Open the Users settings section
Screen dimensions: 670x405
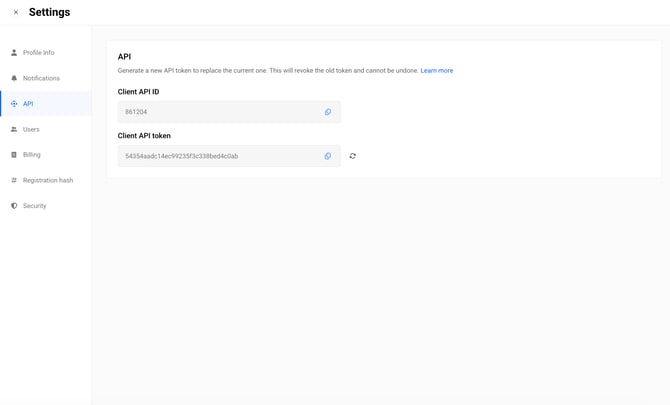point(46,129)
